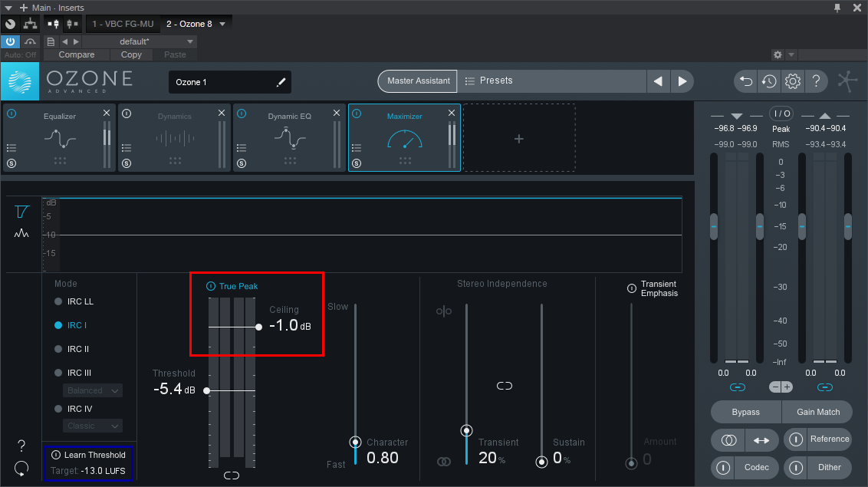This screenshot has width=868, height=487.
Task: Show gain reduction trace view icon
Action: click(x=21, y=212)
